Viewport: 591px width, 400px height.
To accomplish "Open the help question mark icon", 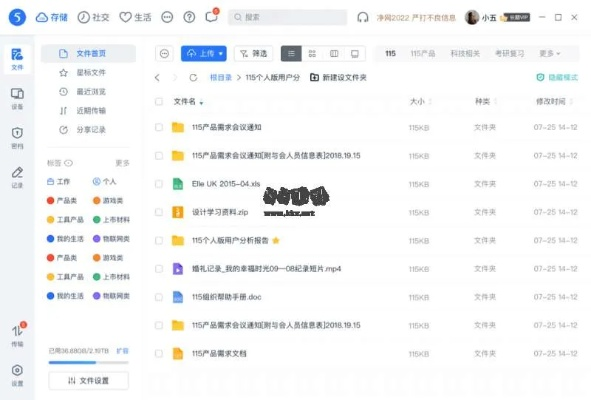I will pyautogui.click(x=189, y=17).
